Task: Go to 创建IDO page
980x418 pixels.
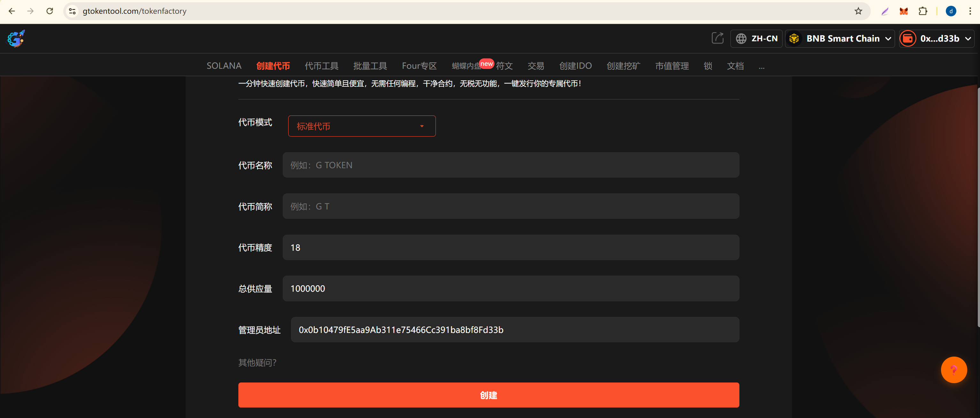Action: (x=575, y=66)
